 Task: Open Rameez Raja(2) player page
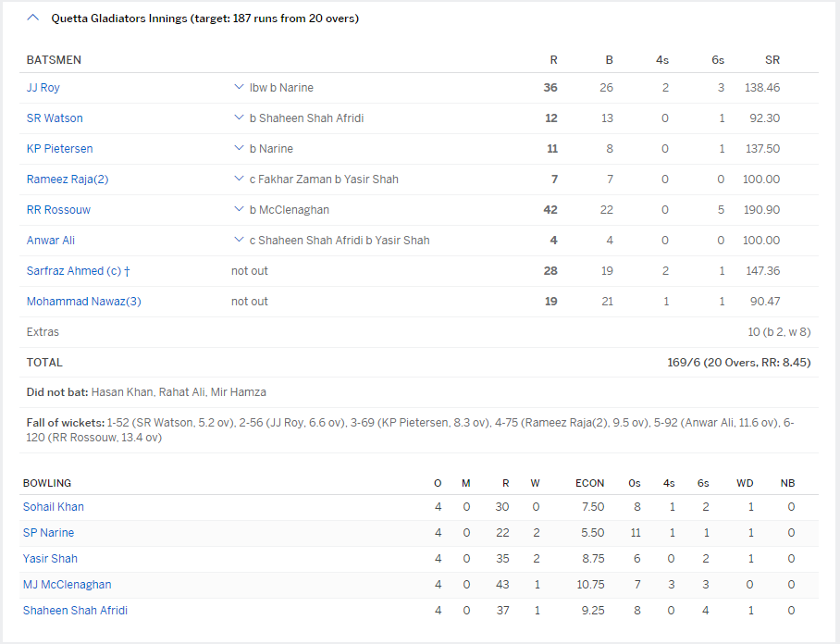pos(68,180)
